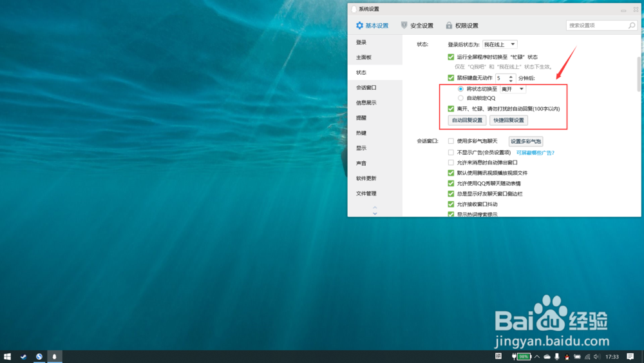Select 文件管理 in the settings sidebar
The image size is (644, 363).
(x=375, y=193)
